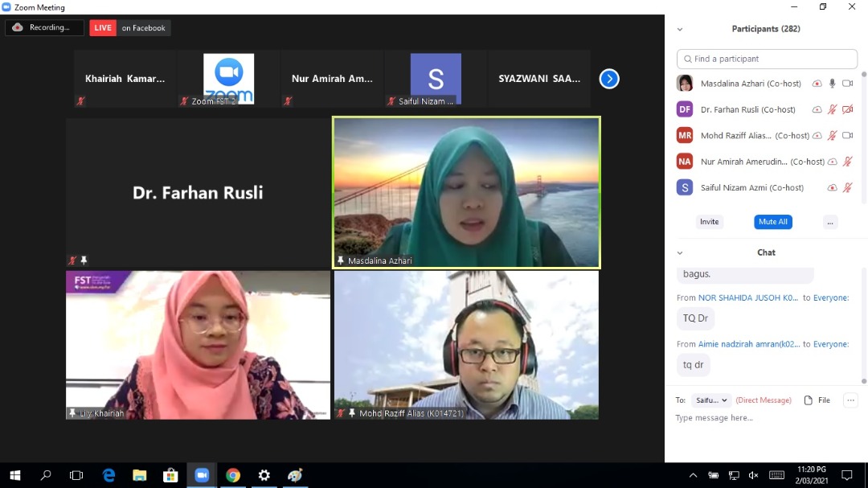Collapse the Participants panel chevron
868x488 pixels.
pyautogui.click(x=680, y=29)
